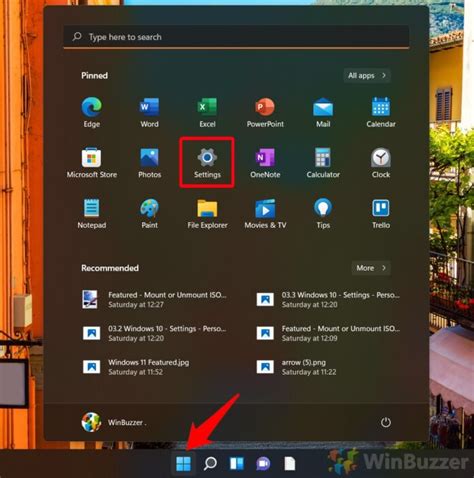Launch Word from pinned apps
Screen dimensions: 474x478
[149, 112]
